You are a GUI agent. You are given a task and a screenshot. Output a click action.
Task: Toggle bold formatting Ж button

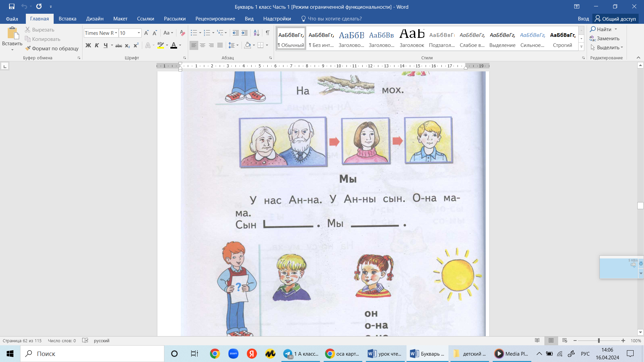(88, 45)
